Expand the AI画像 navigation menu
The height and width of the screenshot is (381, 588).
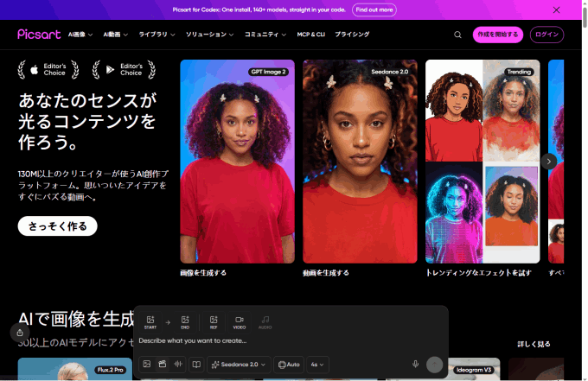tap(80, 35)
